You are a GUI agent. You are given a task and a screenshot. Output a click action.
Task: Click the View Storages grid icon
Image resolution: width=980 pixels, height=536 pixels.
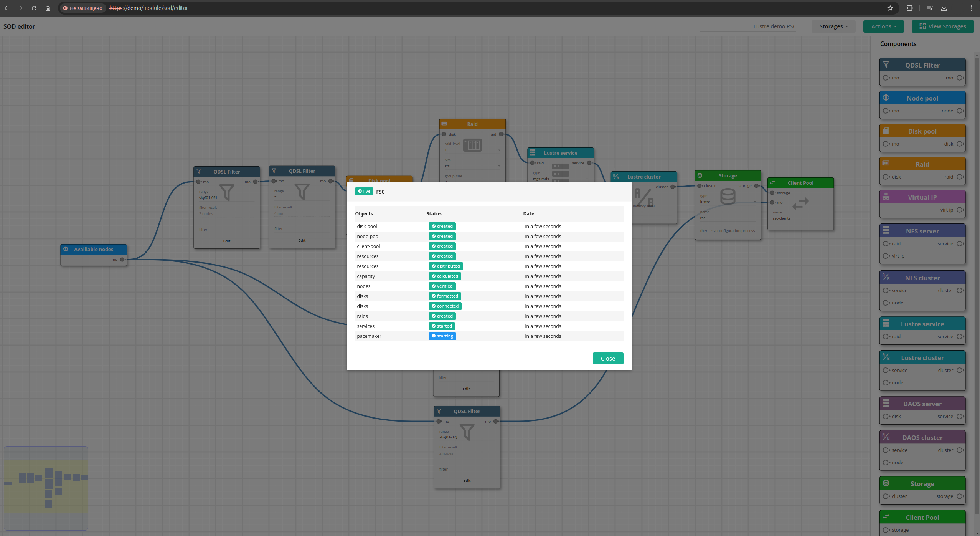point(922,26)
